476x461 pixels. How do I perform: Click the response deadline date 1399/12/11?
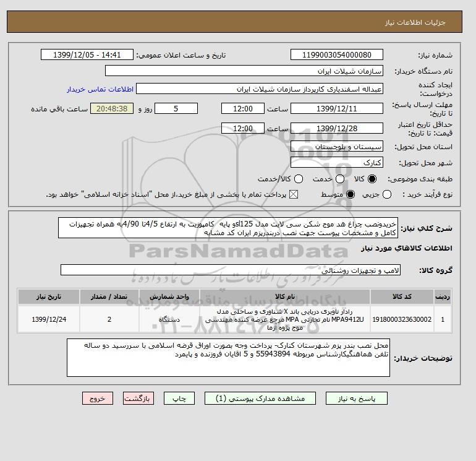coord(337,108)
